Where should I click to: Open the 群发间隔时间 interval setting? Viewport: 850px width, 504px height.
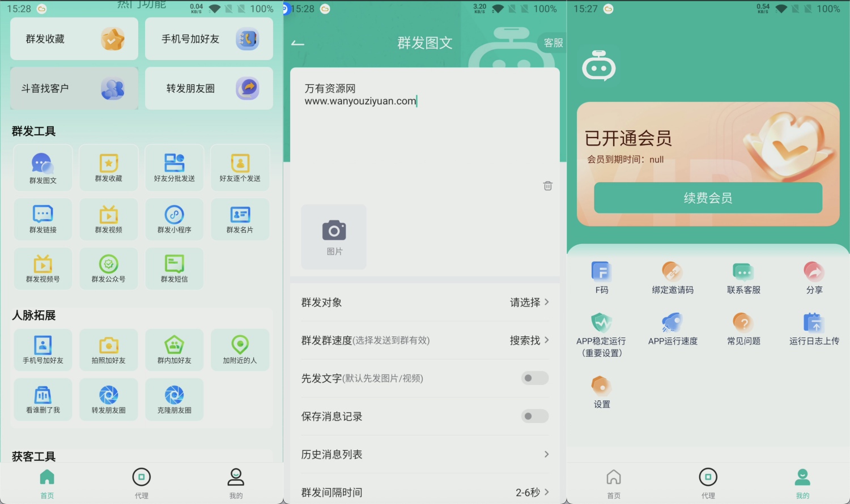pyautogui.click(x=424, y=492)
